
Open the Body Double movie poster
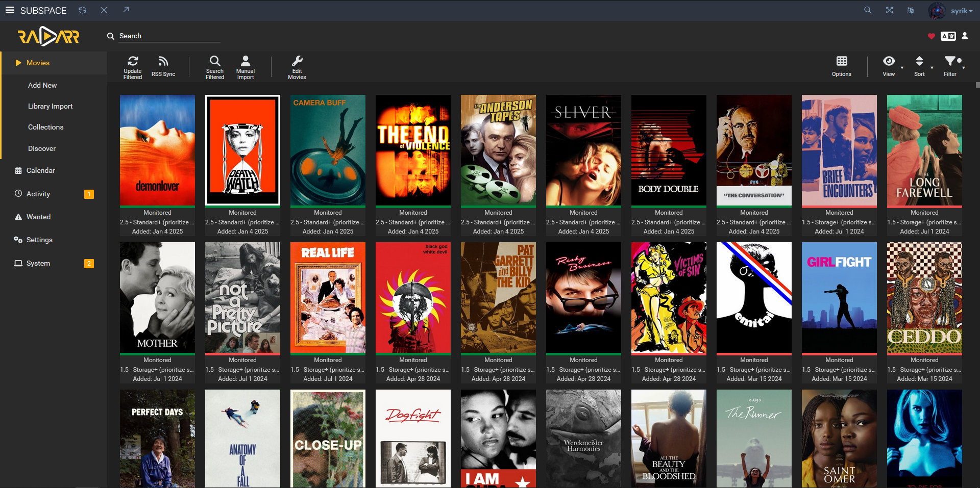(x=669, y=150)
